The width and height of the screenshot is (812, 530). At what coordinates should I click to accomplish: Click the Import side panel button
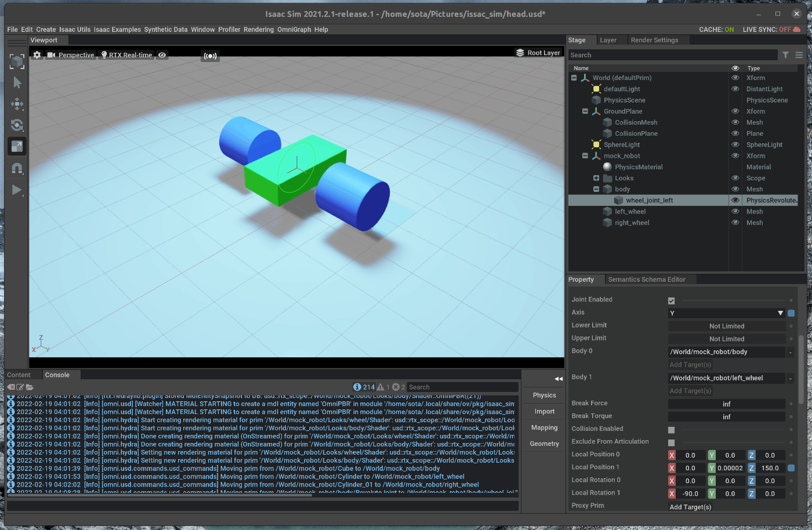click(x=545, y=412)
